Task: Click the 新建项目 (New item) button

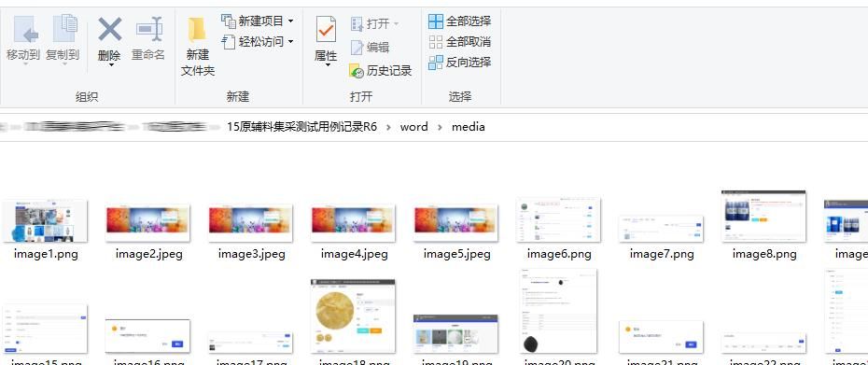Action: point(258,21)
